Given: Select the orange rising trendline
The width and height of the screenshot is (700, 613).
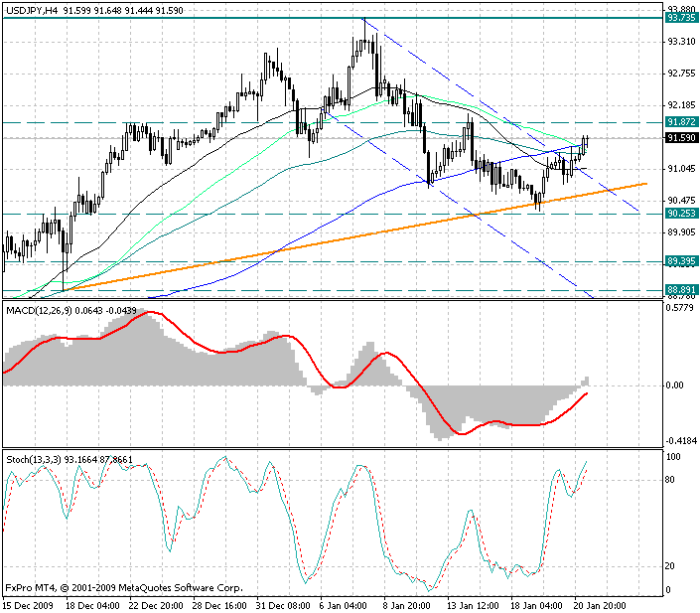Looking at the screenshot, I should 357,236.
